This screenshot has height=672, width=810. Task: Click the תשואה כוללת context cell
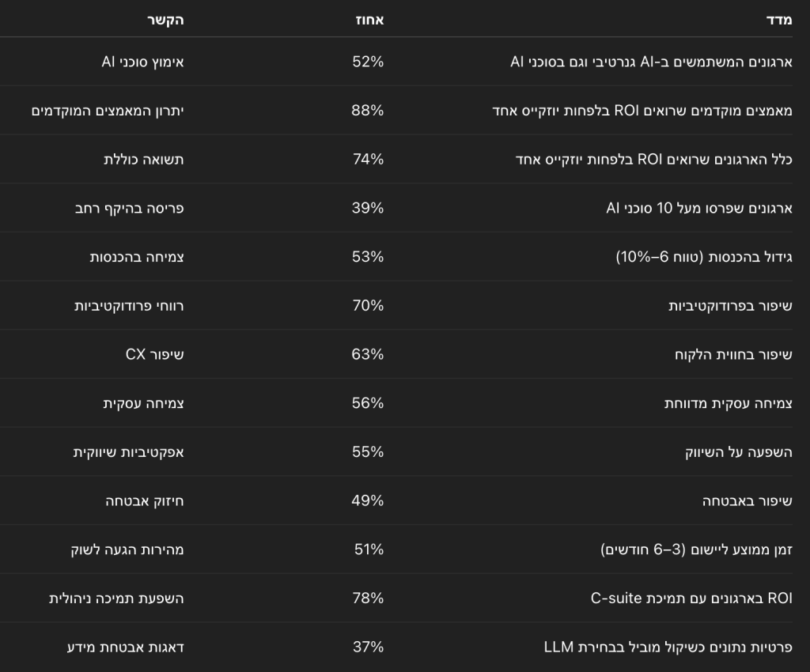[144, 159]
